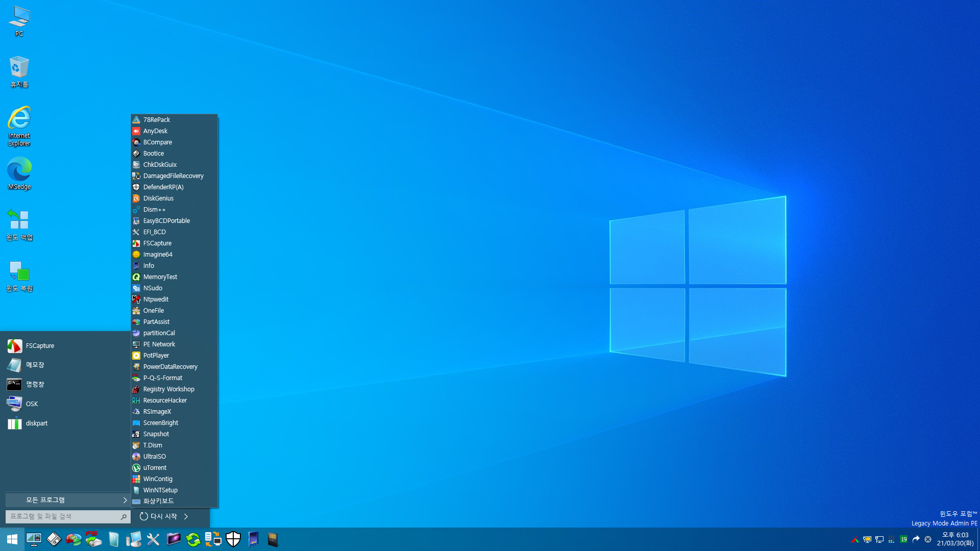Image resolution: width=980 pixels, height=551 pixels.
Task: Start PartAssist from programs list
Action: (175, 322)
